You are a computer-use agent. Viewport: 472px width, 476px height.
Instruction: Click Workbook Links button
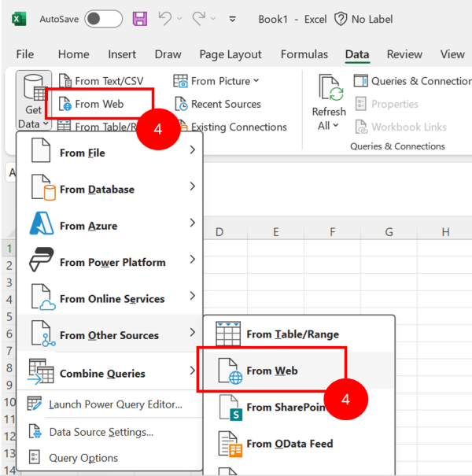[x=400, y=127]
